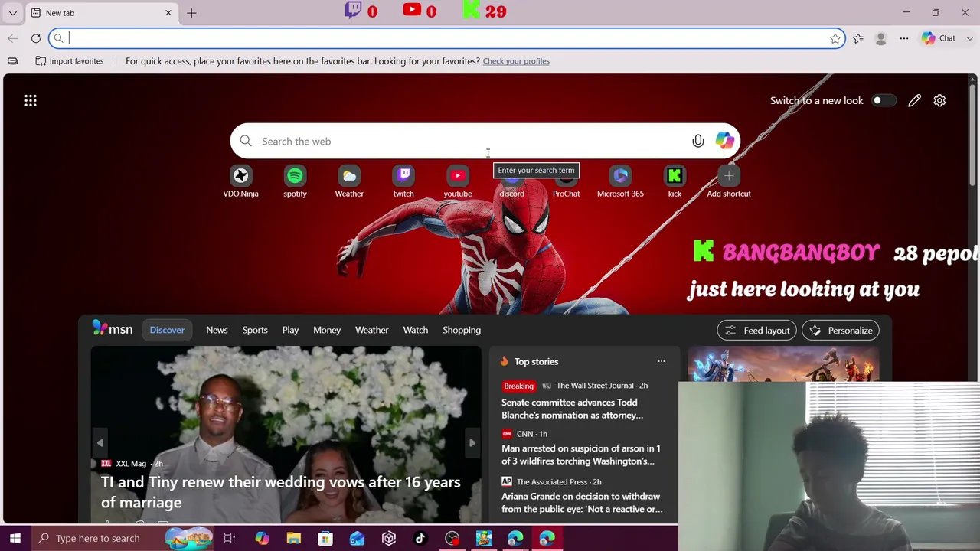Screen dimensions: 980x551
Task: Open a new browser tab
Action: pos(191,13)
